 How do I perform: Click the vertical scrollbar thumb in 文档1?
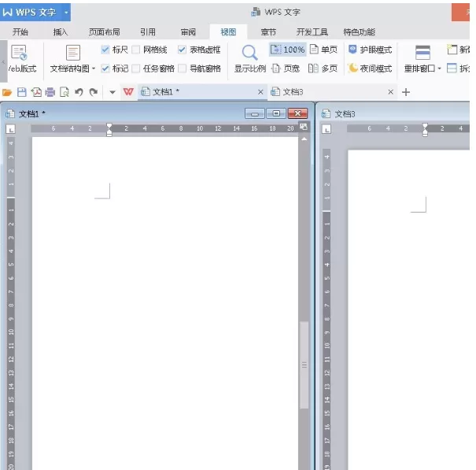click(304, 365)
